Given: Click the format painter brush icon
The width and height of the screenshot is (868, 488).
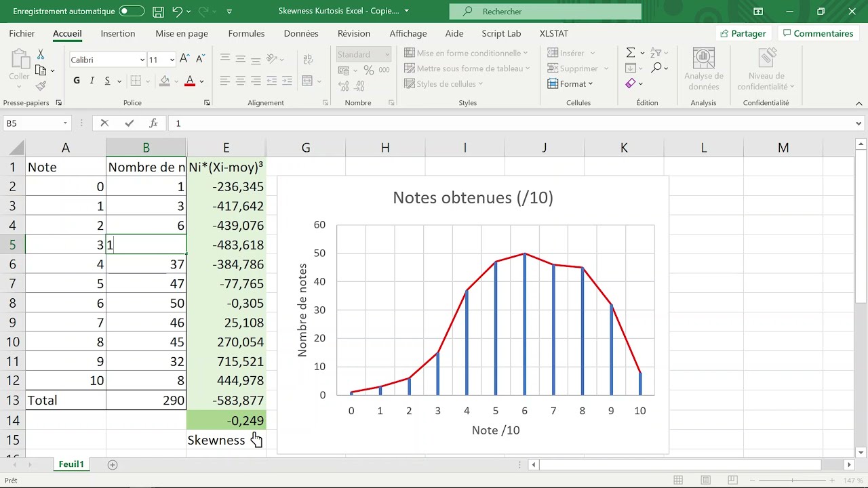Looking at the screenshot, I should (41, 86).
